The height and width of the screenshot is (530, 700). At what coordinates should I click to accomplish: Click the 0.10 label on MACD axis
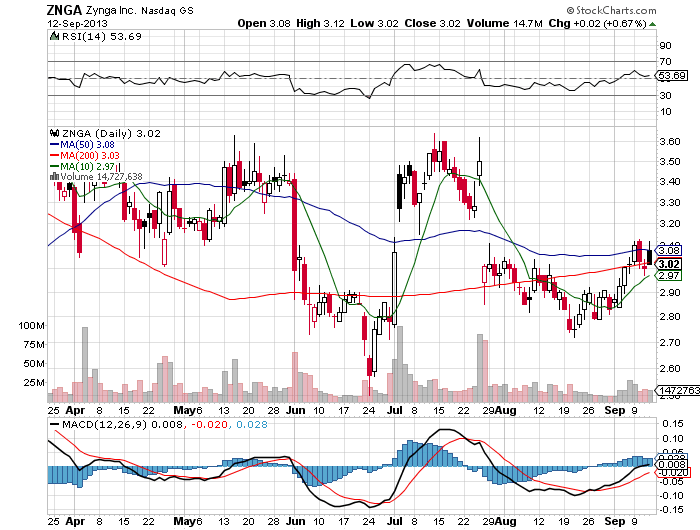[673, 438]
